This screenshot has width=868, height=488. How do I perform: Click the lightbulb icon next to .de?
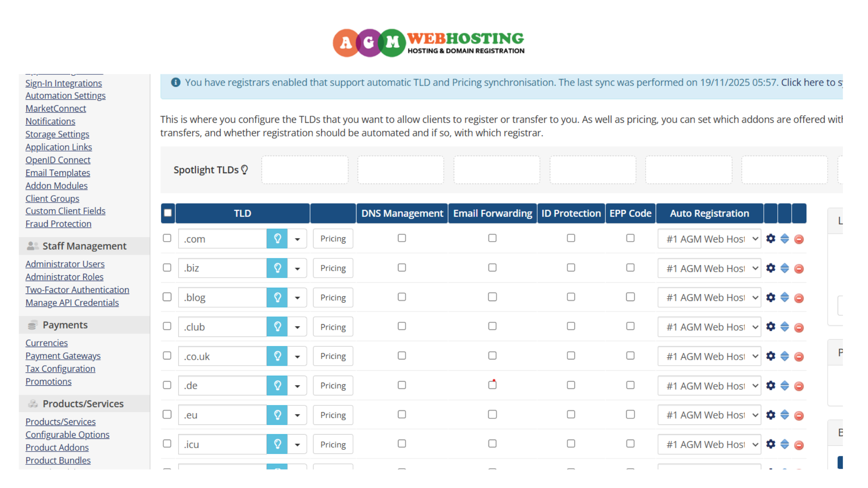point(277,385)
